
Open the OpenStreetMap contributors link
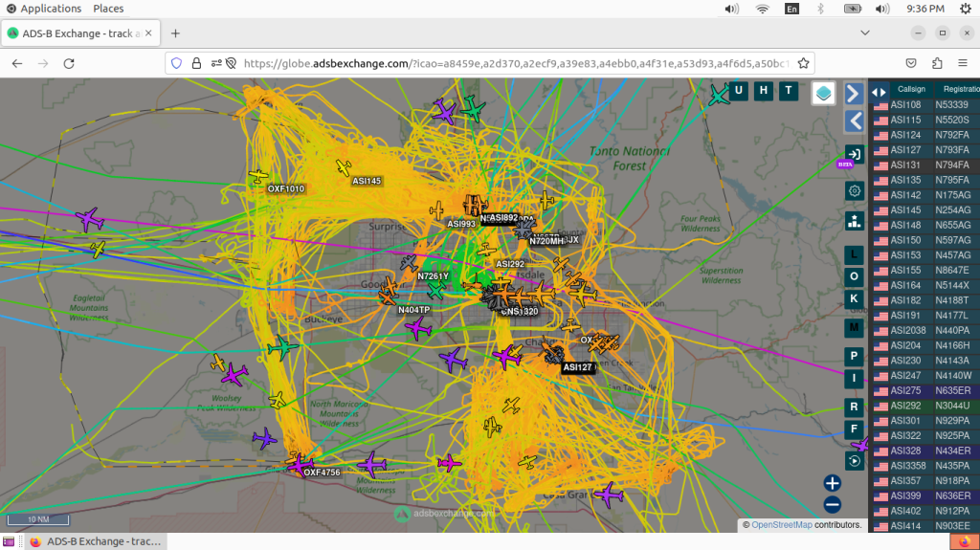781,525
